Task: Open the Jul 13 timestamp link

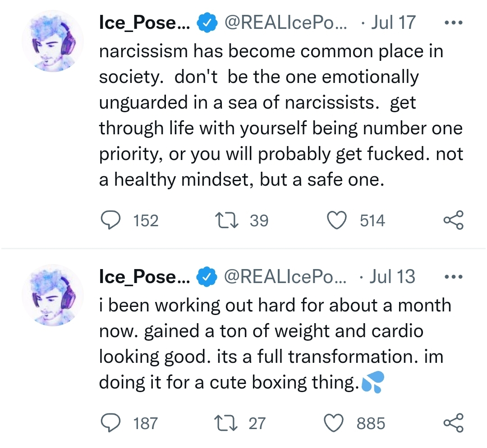Action: 393,278
